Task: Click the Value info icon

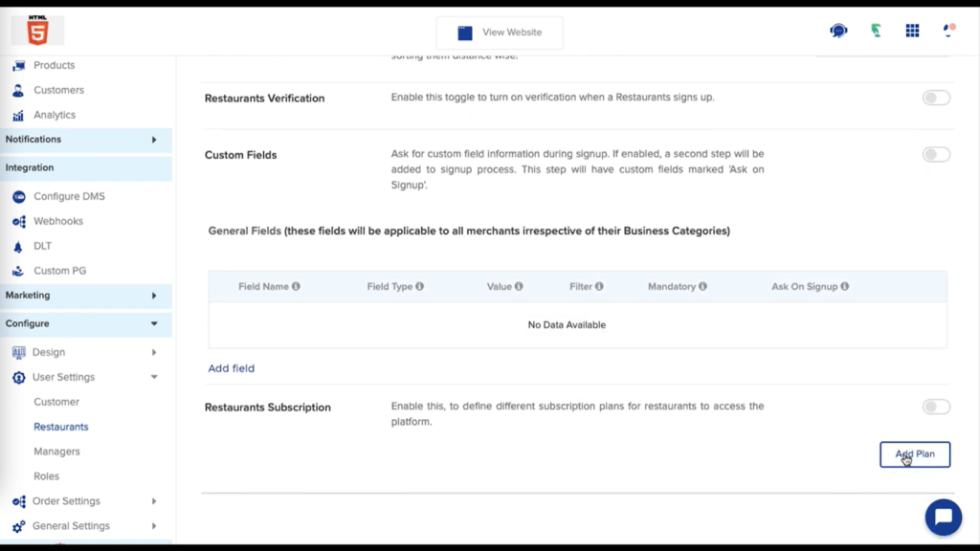Action: 519,286
